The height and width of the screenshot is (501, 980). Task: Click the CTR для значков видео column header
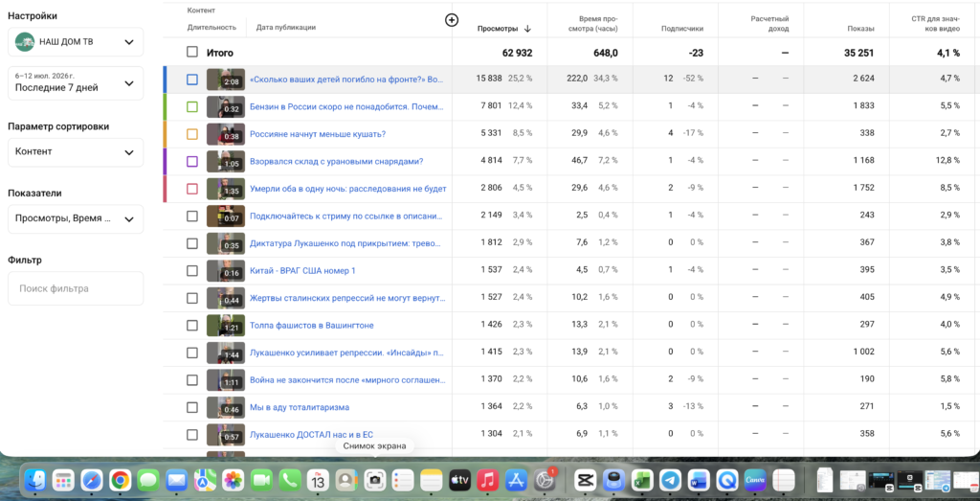tap(934, 24)
